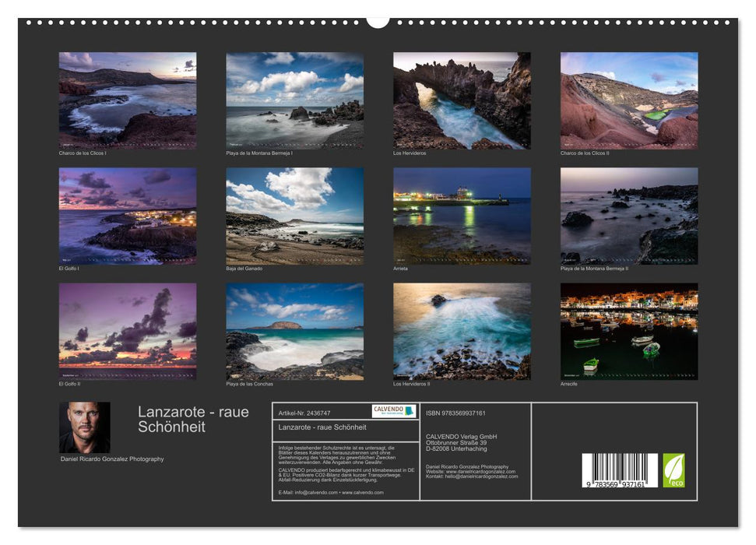Viewport: 756px width, 545px height.
Task: Click the 'Playa de las Conchas' caption
Action: click(250, 385)
